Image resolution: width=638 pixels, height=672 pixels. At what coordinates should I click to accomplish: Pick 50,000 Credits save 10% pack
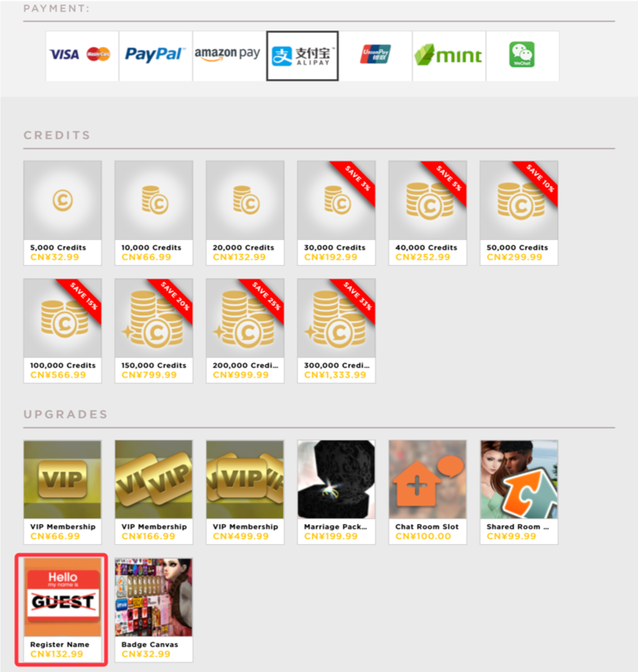[519, 213]
